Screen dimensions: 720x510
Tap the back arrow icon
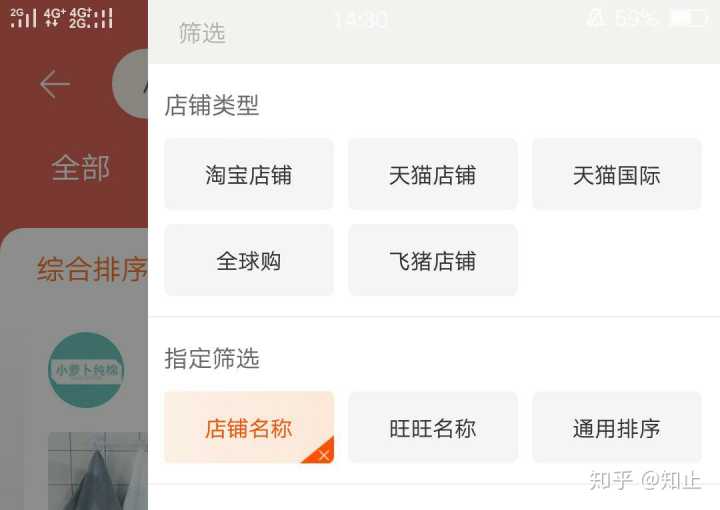(55, 84)
